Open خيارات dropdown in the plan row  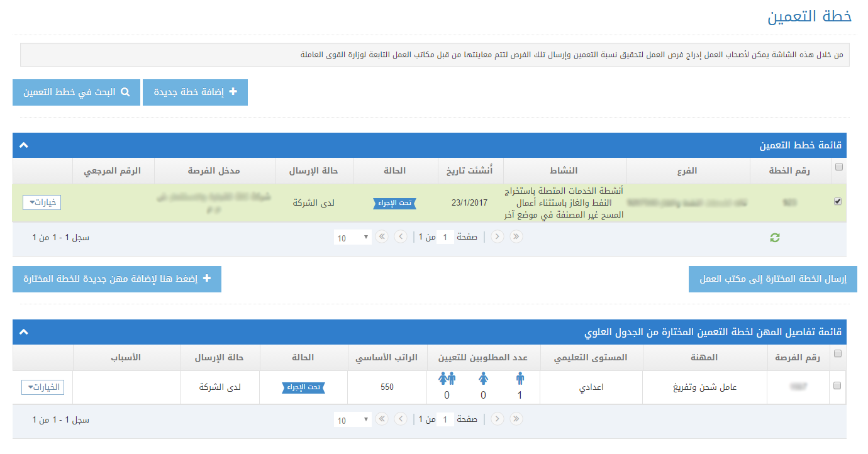click(42, 202)
